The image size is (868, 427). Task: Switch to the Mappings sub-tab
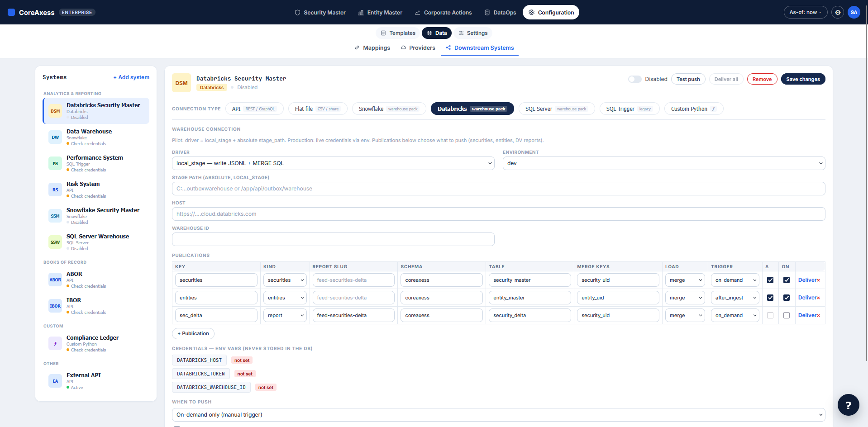click(x=372, y=47)
